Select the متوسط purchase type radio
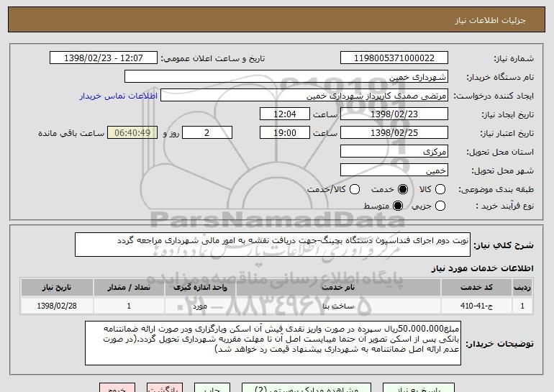Image resolution: width=554 pixels, height=392 pixels. coord(398,206)
